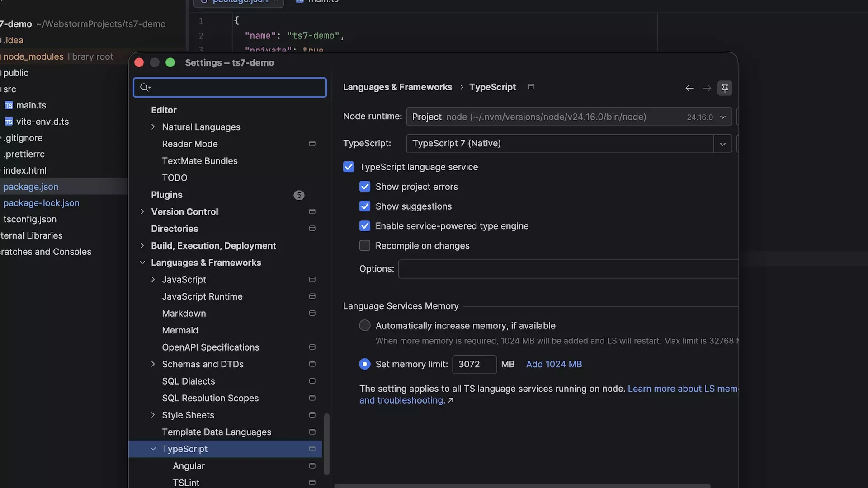Expand Schemas and DTDs node
868x488 pixels.
click(x=153, y=364)
